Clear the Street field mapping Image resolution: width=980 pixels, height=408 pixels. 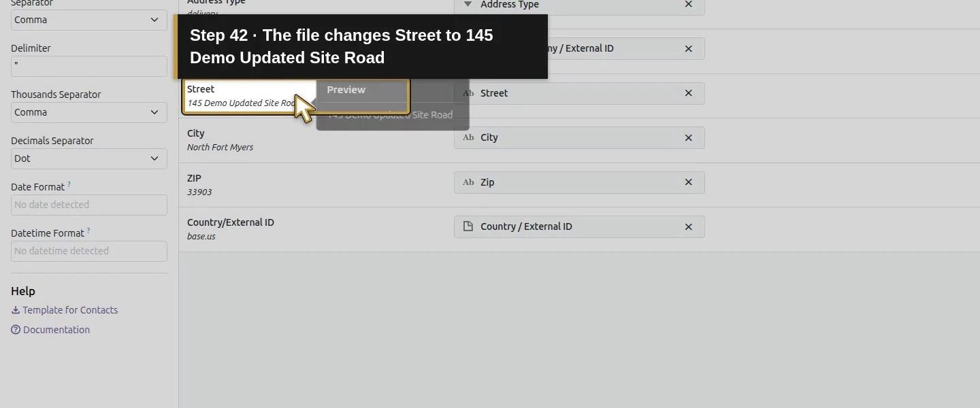[688, 93]
